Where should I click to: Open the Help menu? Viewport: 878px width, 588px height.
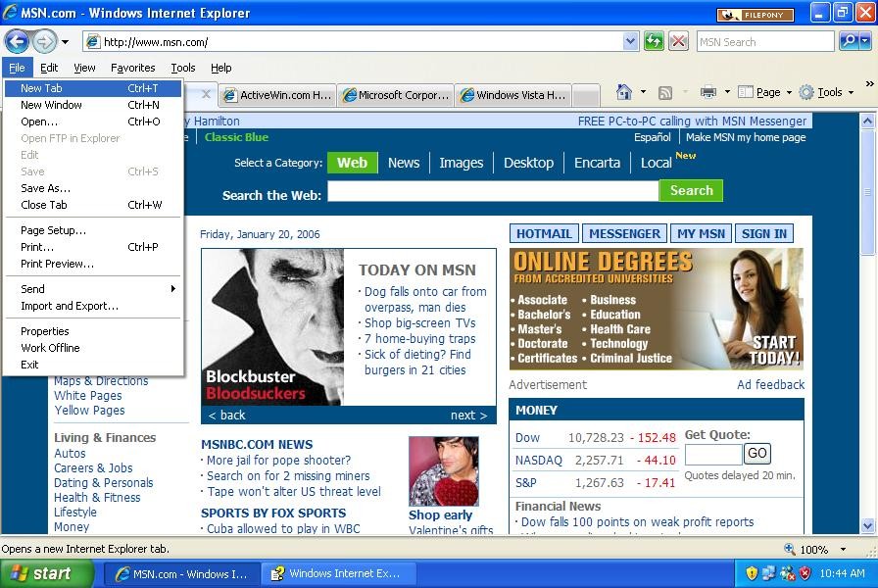(221, 68)
